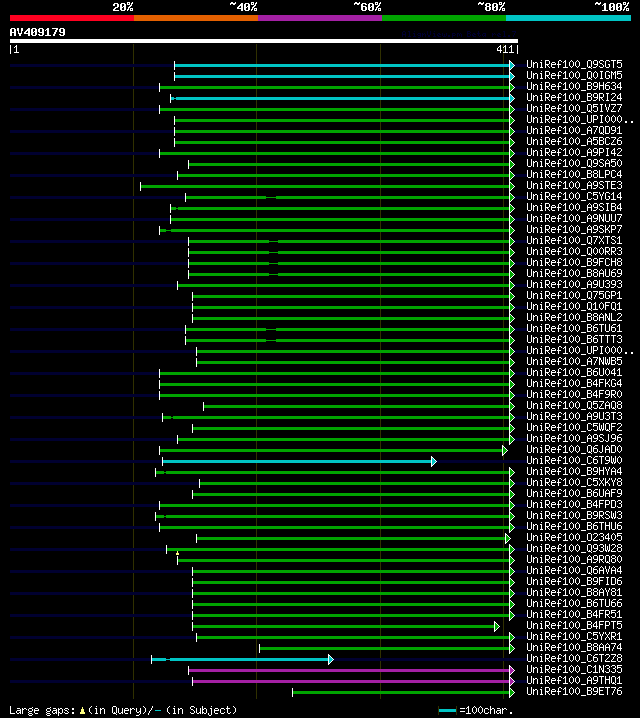This screenshot has width=640, height=718.
Task: Select the UniRef100_C5XKY8 entry
Action: [574, 482]
